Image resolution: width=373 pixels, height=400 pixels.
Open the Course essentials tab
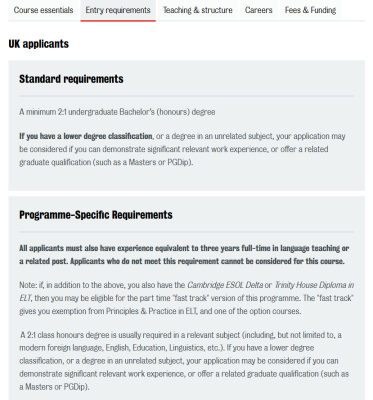pos(44,10)
